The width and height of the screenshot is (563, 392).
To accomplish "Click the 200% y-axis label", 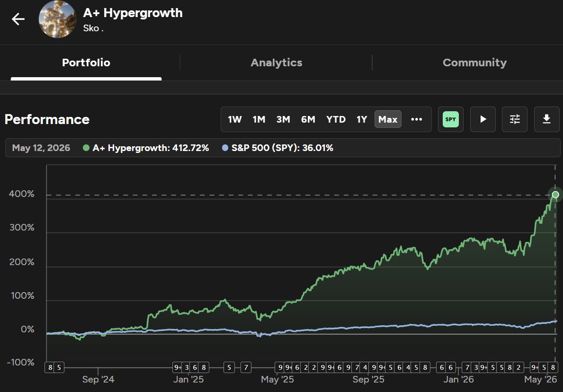I will click(21, 262).
